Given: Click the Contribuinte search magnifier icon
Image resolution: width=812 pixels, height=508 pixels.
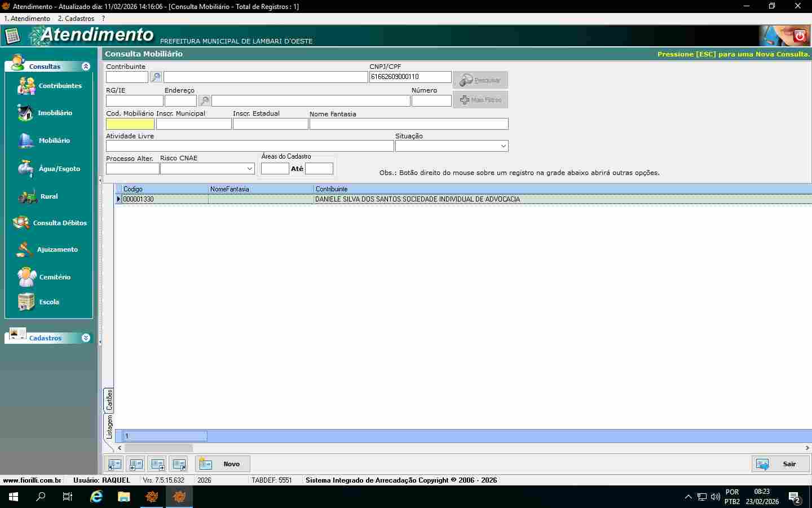Looking at the screenshot, I should 156,77.
